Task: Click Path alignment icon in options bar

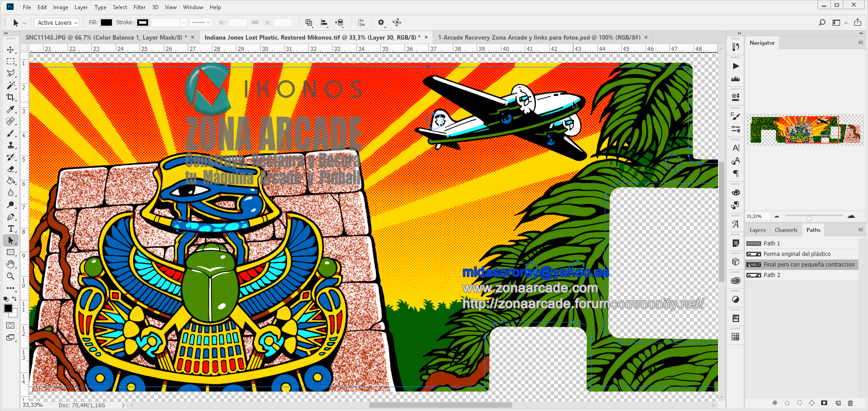Action: coord(324,22)
